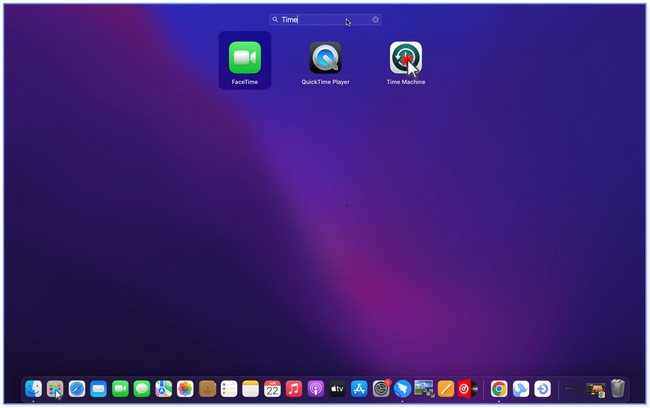
Task: Open Pages from the Dock
Action: 446,389
